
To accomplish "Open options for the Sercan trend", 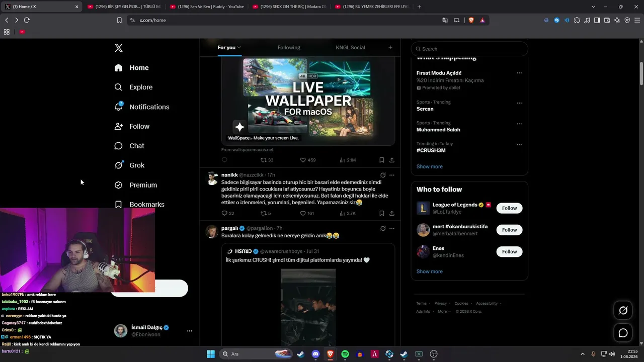I will (x=519, y=103).
